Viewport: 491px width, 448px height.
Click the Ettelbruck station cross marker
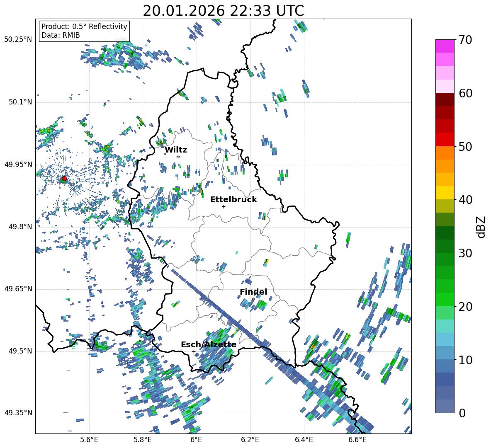[224, 206]
